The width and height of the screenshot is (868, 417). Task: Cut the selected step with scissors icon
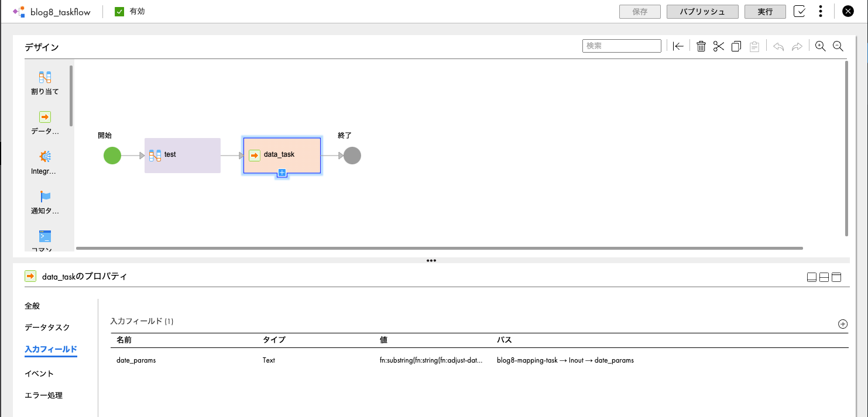point(718,46)
